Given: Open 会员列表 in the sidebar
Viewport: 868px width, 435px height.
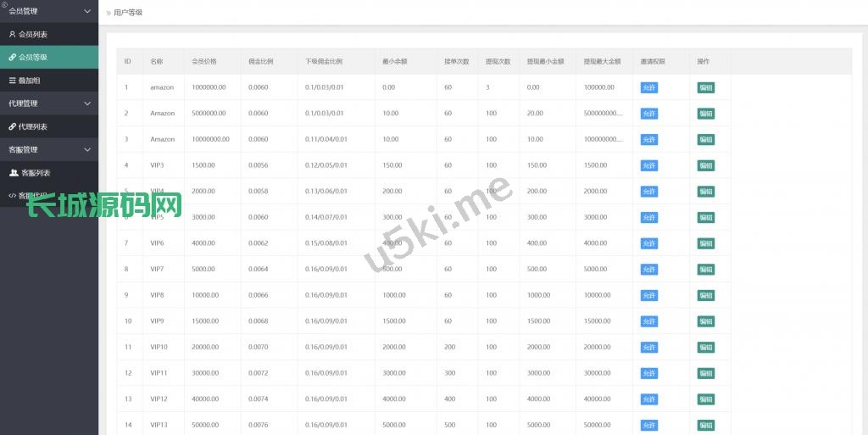Looking at the screenshot, I should (33, 35).
